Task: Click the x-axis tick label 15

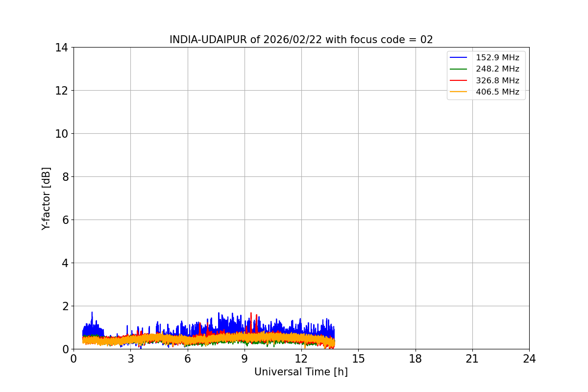Action: (358, 359)
